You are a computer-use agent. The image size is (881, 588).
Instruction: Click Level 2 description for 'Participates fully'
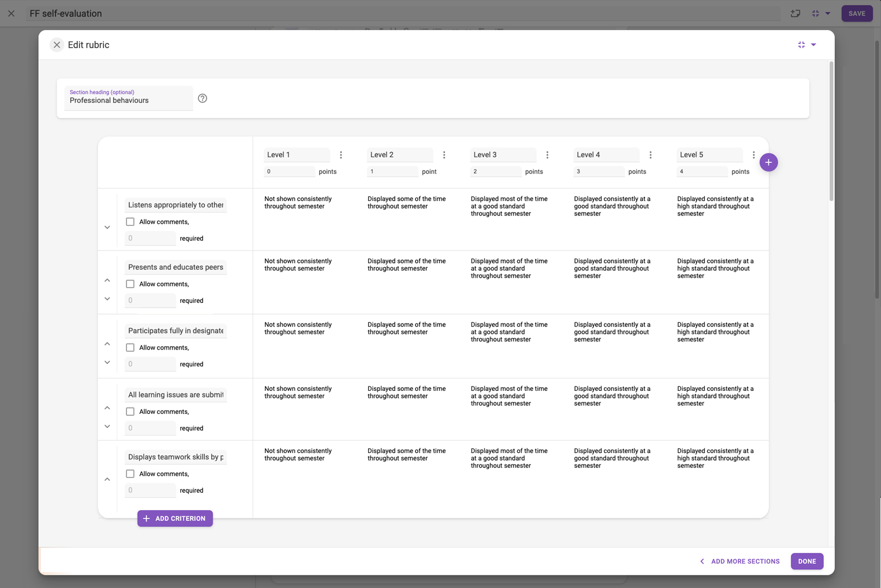406,328
